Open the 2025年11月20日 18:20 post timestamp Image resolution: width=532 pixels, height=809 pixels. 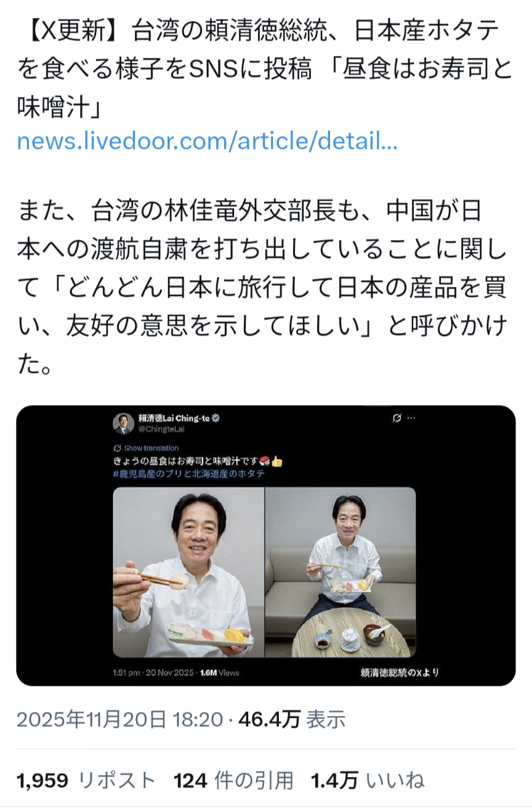[x=119, y=719]
